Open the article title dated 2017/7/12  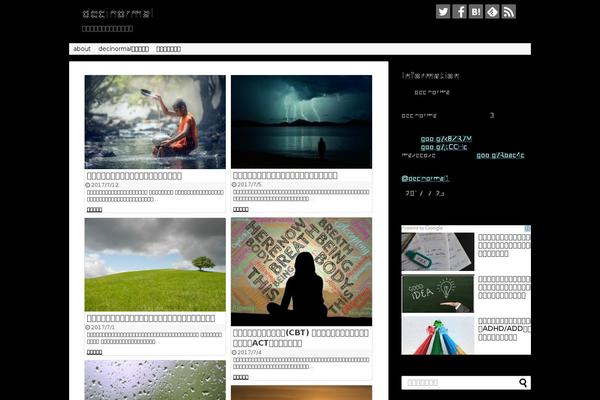[134, 176]
